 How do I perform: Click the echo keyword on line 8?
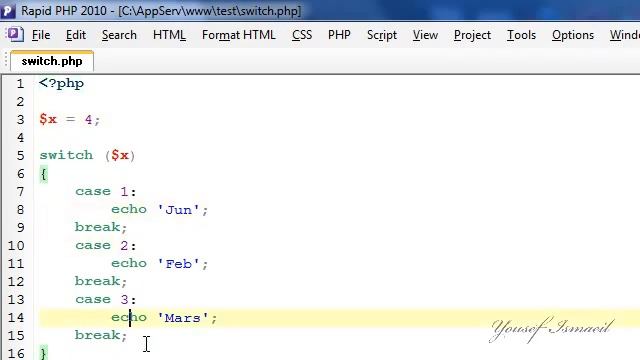pos(129,209)
